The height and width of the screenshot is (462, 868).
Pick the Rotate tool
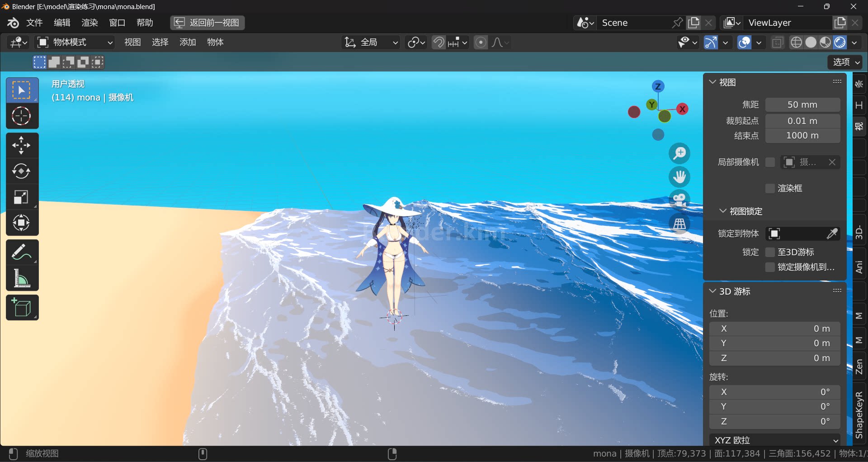click(22, 171)
